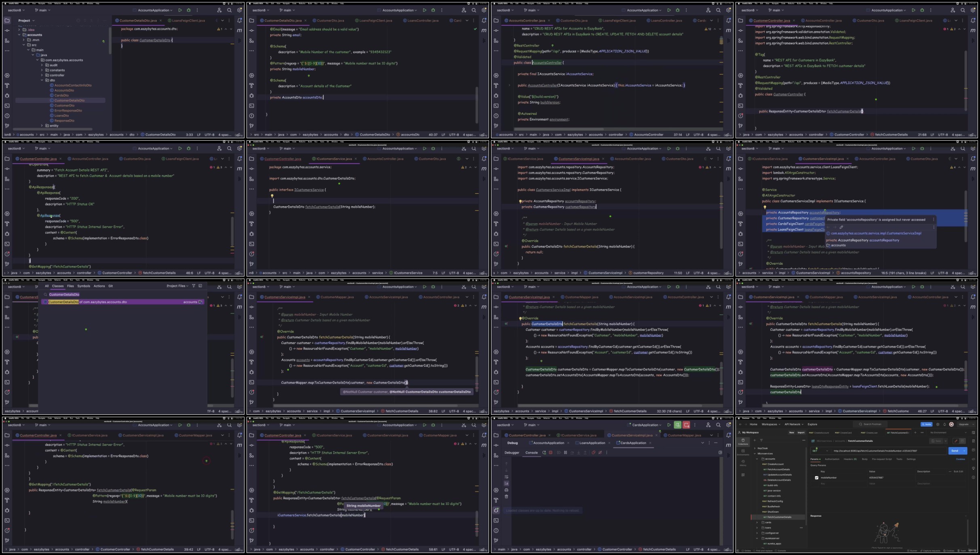
Task: Toggle the mobileNumber query param checkbox in Postman
Action: (x=817, y=478)
